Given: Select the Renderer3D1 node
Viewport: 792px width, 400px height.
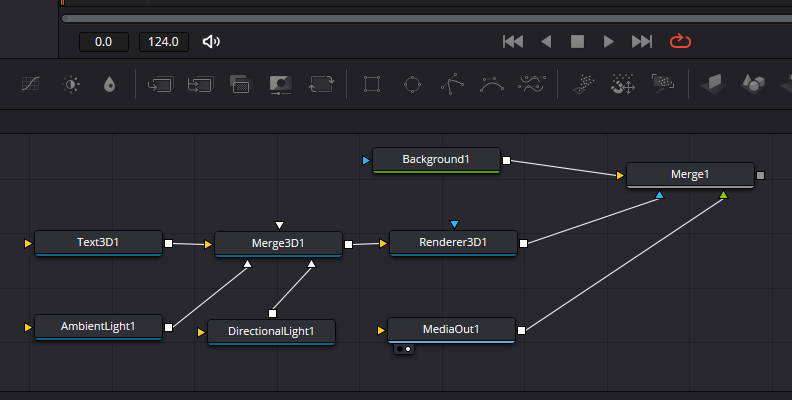Looking at the screenshot, I should click(x=453, y=242).
